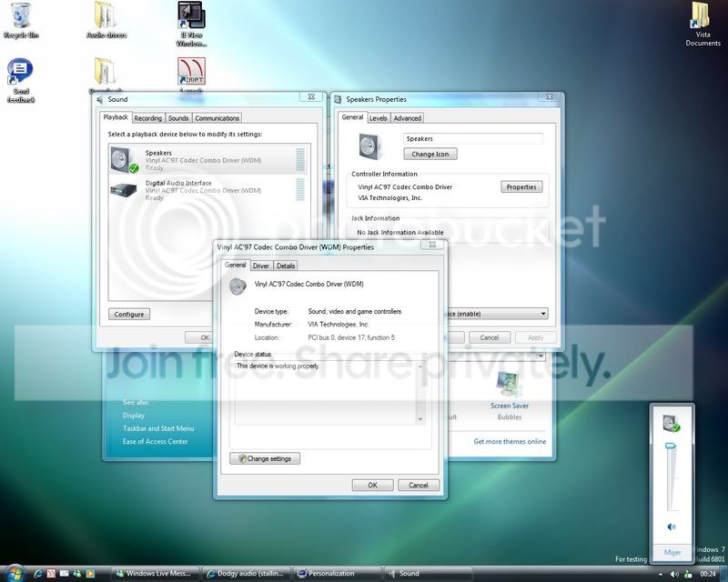This screenshot has width=728, height=582.
Task: Open the Mixer link in volume popup
Action: (x=672, y=552)
